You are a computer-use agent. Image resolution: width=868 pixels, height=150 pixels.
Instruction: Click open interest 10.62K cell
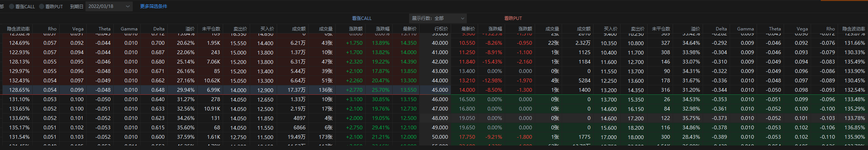[x=212, y=80]
